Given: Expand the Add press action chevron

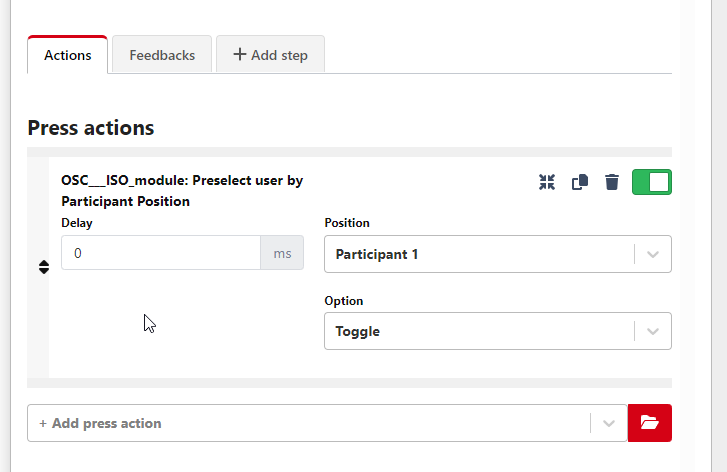Looking at the screenshot, I should click(x=608, y=423).
